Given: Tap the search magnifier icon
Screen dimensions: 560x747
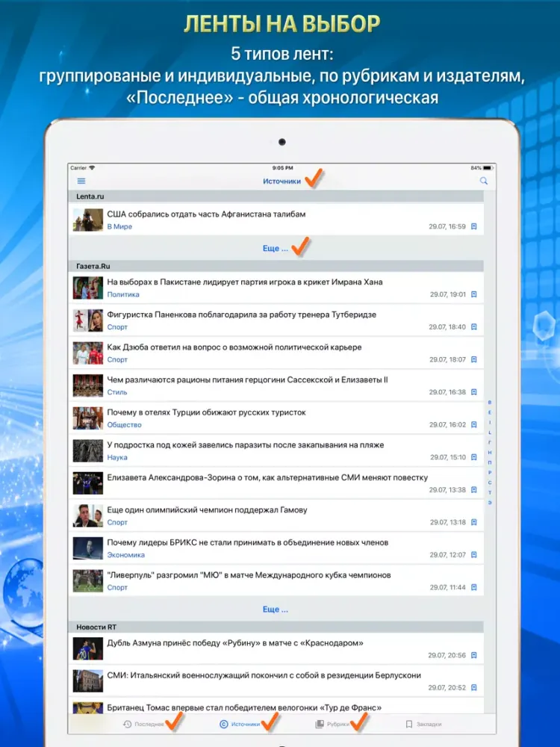Looking at the screenshot, I should tap(483, 181).
